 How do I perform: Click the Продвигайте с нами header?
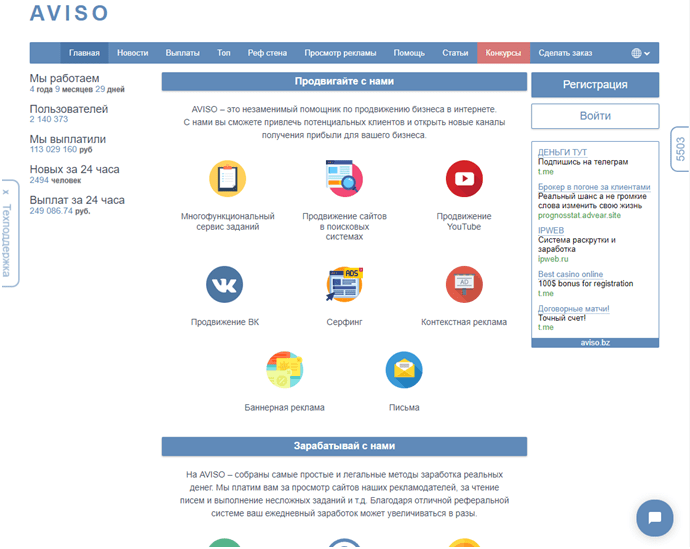pyautogui.click(x=344, y=81)
